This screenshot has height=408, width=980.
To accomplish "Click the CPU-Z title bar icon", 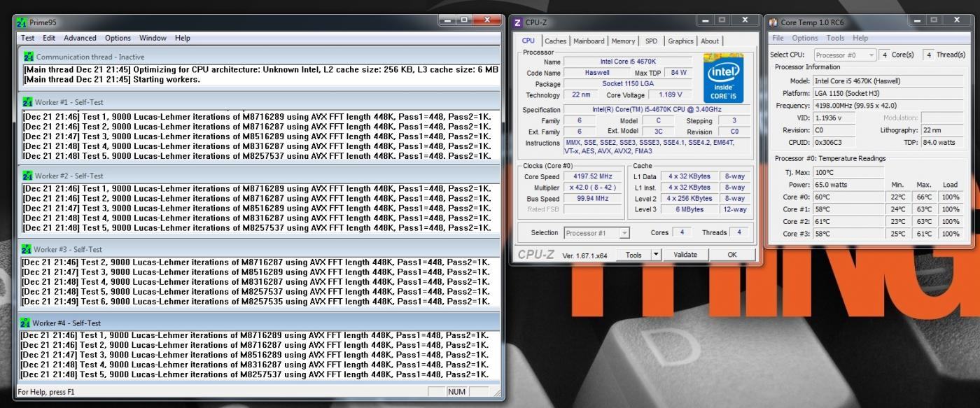I will pos(519,22).
